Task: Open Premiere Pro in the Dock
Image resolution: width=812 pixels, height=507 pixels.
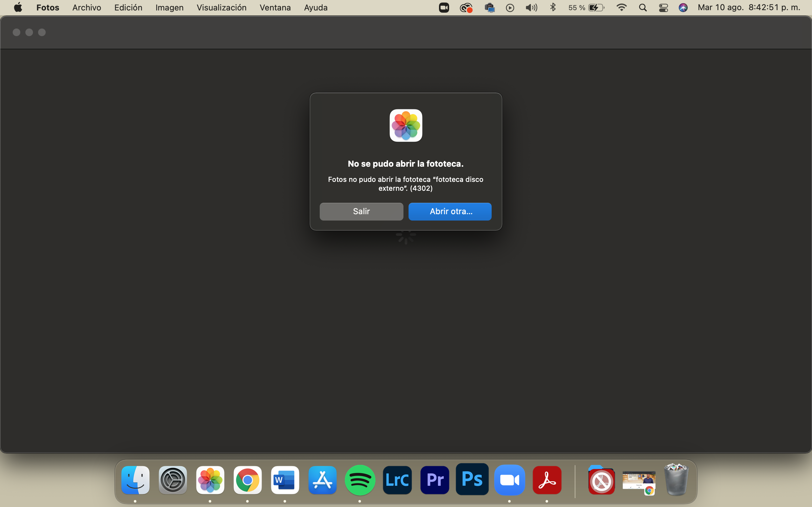Action: point(435,480)
